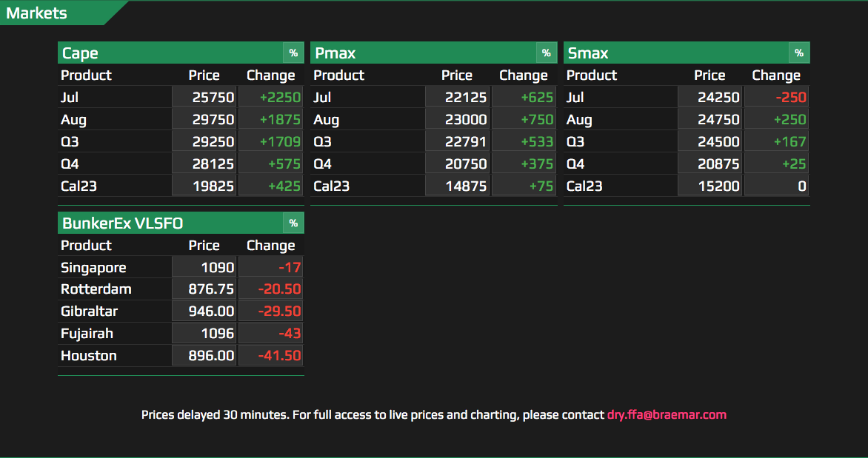Toggle percent view for BunkerEx VLSFO
Image resolution: width=868 pixels, height=458 pixels.
293,223
